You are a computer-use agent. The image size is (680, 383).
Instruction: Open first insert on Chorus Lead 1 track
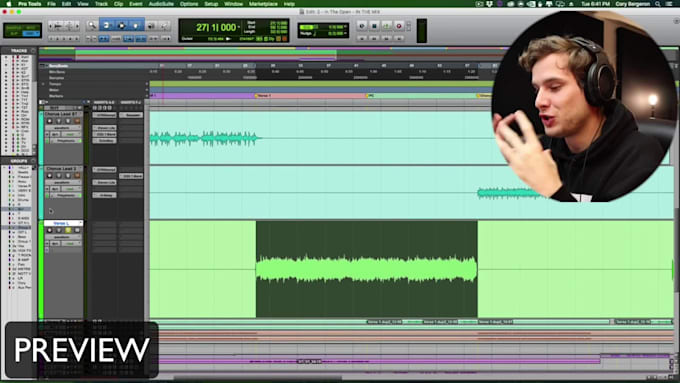pyautogui.click(x=104, y=115)
